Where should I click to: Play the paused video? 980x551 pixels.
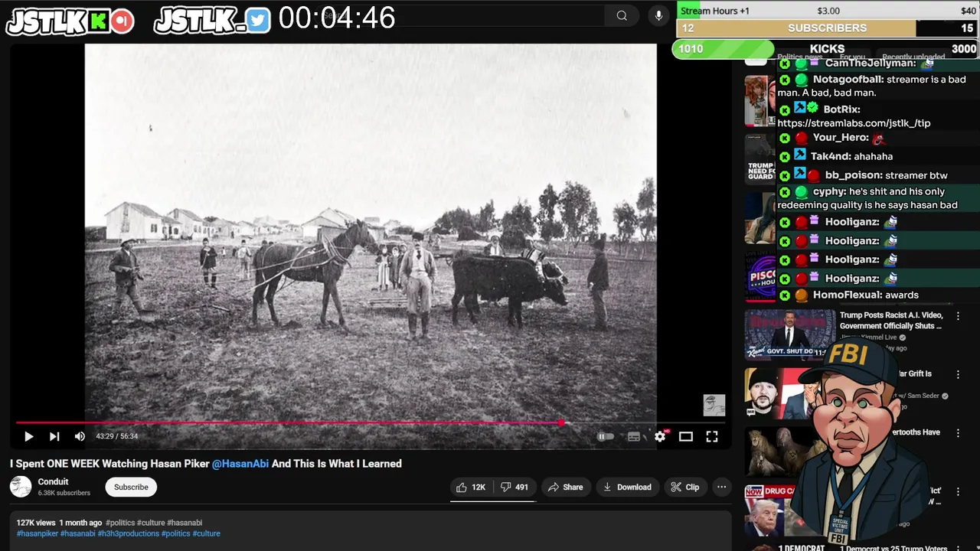point(28,436)
